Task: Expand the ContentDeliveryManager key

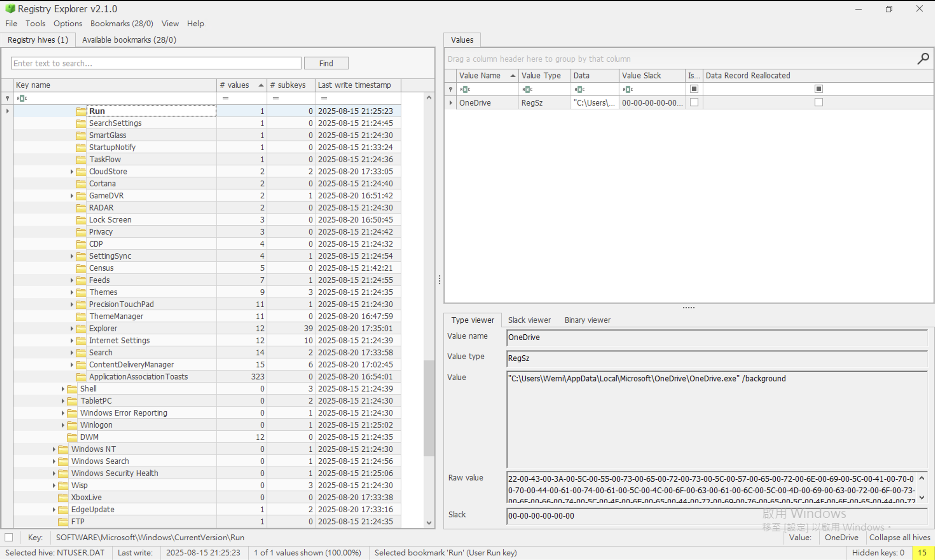Action: pos(71,365)
